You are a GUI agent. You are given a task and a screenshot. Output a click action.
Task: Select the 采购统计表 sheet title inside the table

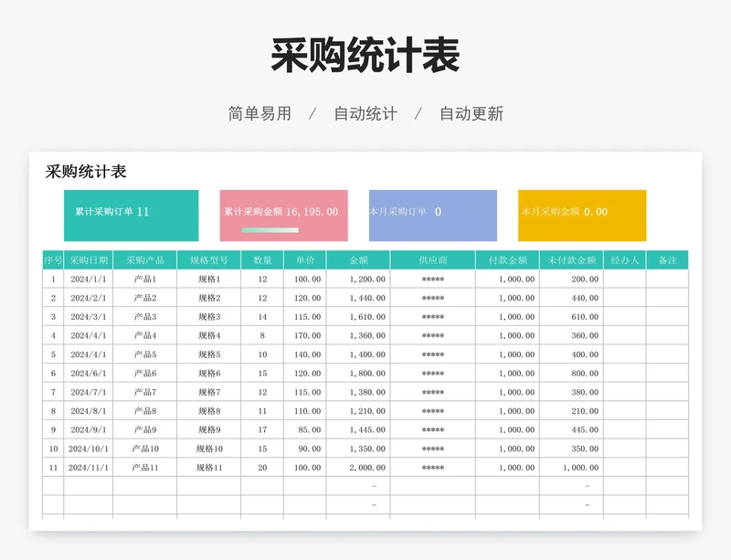[x=86, y=172]
